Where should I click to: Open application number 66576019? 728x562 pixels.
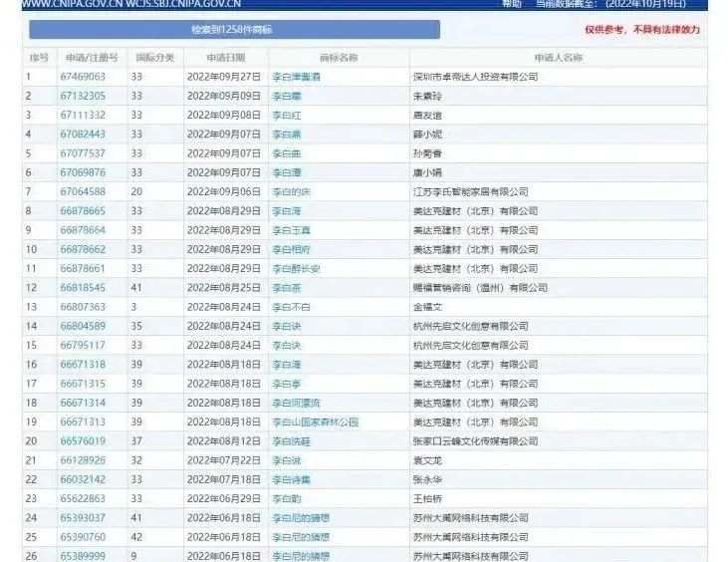tap(83, 441)
